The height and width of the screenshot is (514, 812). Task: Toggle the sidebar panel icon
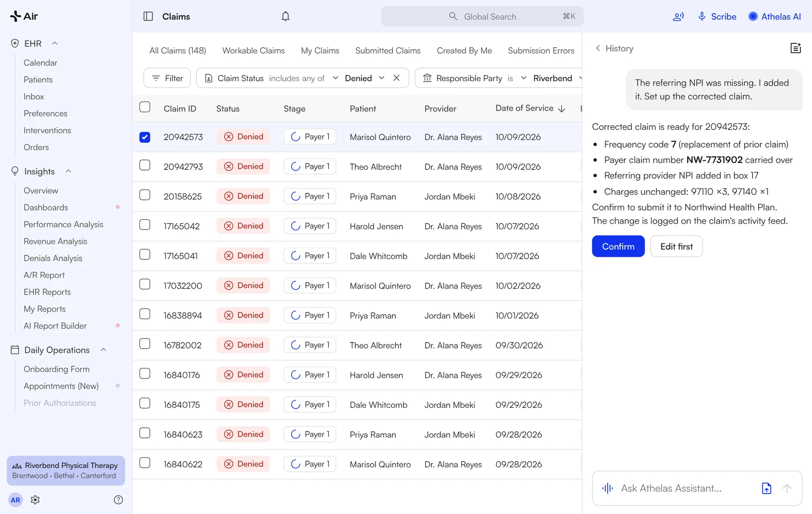[x=148, y=16]
